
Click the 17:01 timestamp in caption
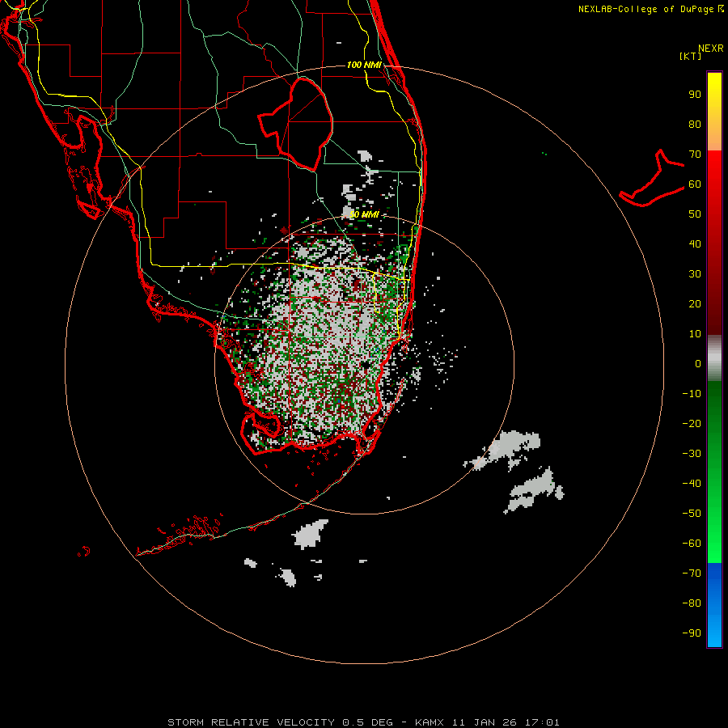542,722
